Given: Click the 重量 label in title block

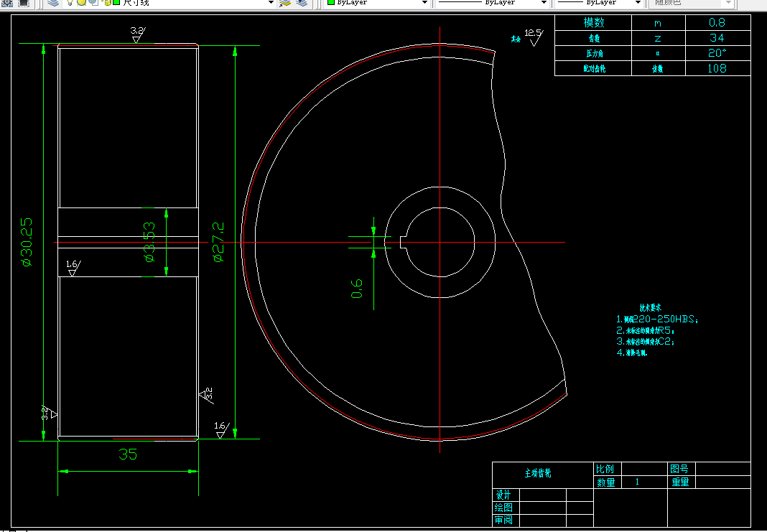Looking at the screenshot, I should pyautogui.click(x=680, y=482).
